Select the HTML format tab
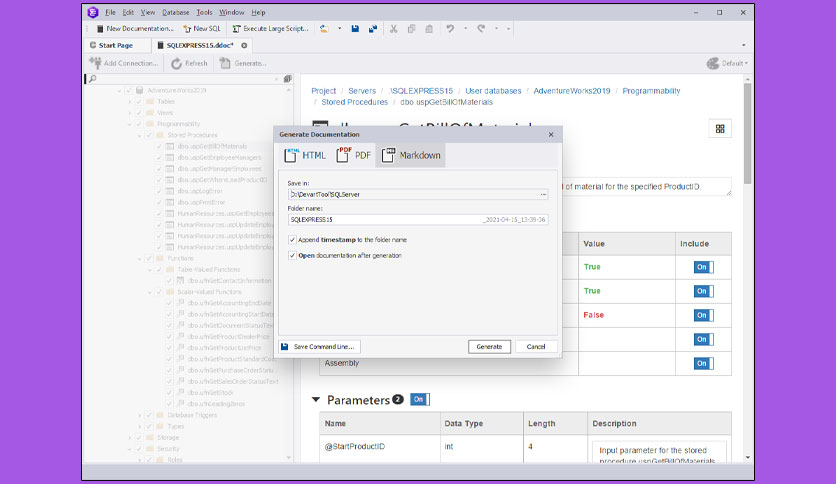This screenshot has width=836, height=484. click(x=305, y=155)
